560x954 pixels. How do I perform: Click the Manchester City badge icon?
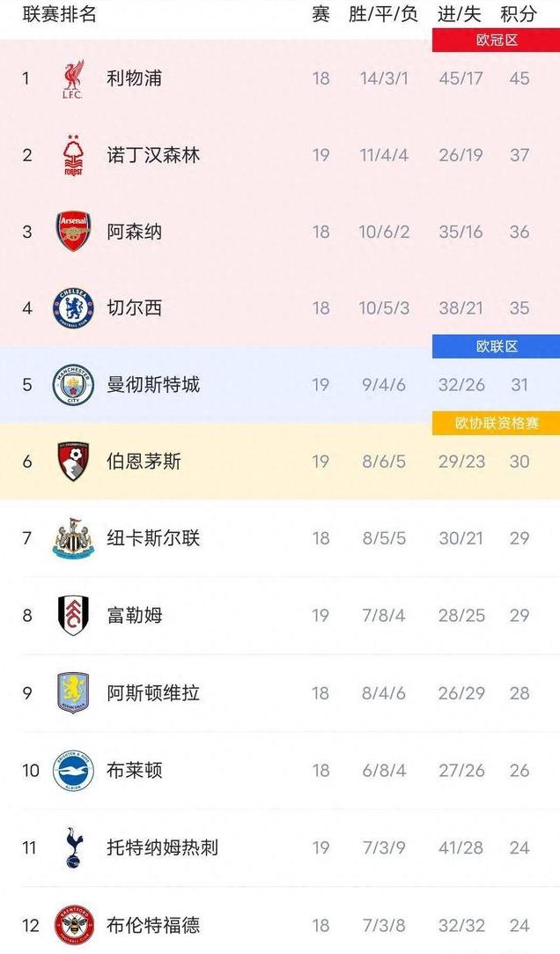[x=73, y=385]
